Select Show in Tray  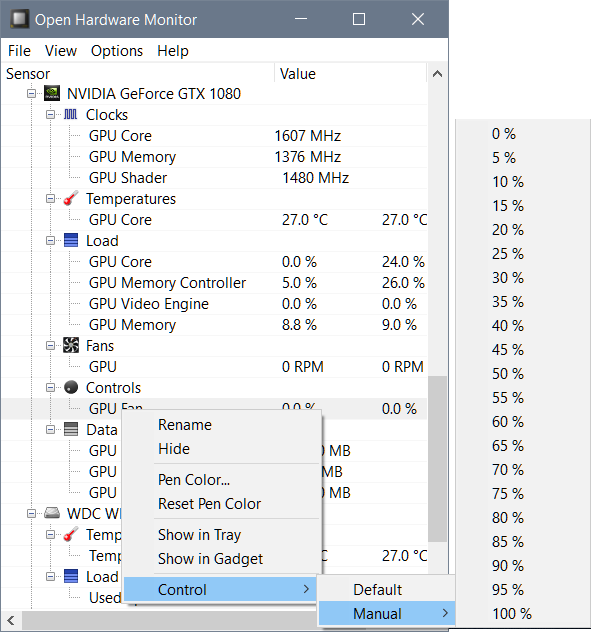tap(222, 535)
